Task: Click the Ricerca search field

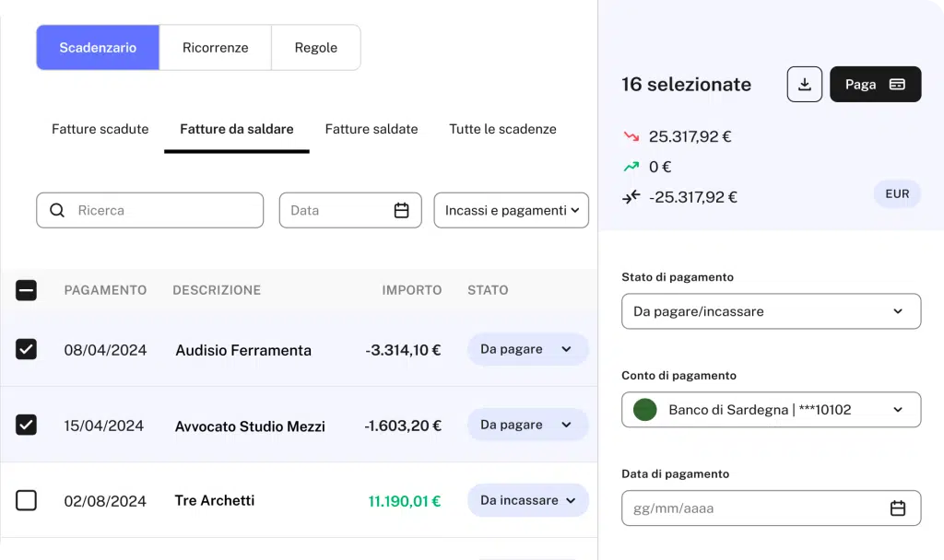Action: click(161, 210)
